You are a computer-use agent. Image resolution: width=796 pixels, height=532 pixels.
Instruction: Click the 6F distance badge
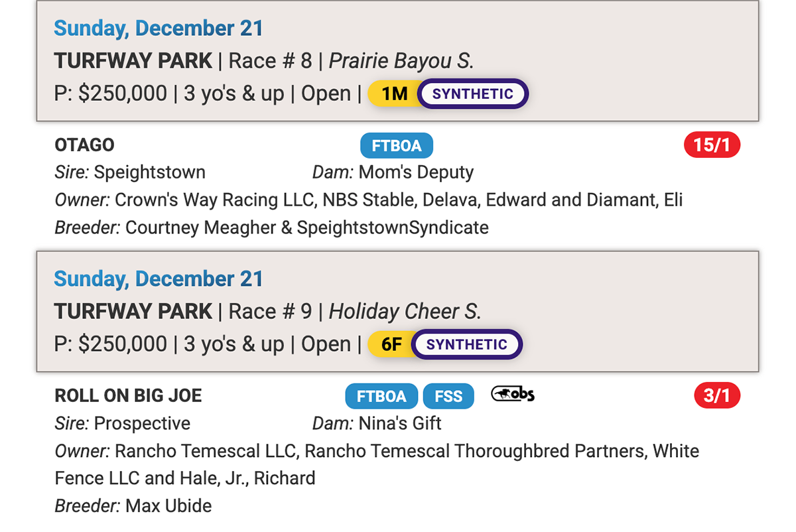[392, 345]
